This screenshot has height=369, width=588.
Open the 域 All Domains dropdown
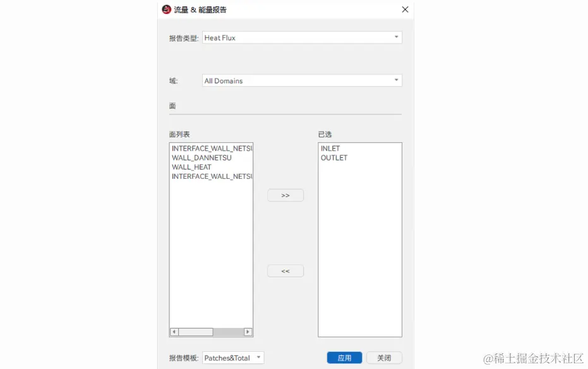coord(302,81)
